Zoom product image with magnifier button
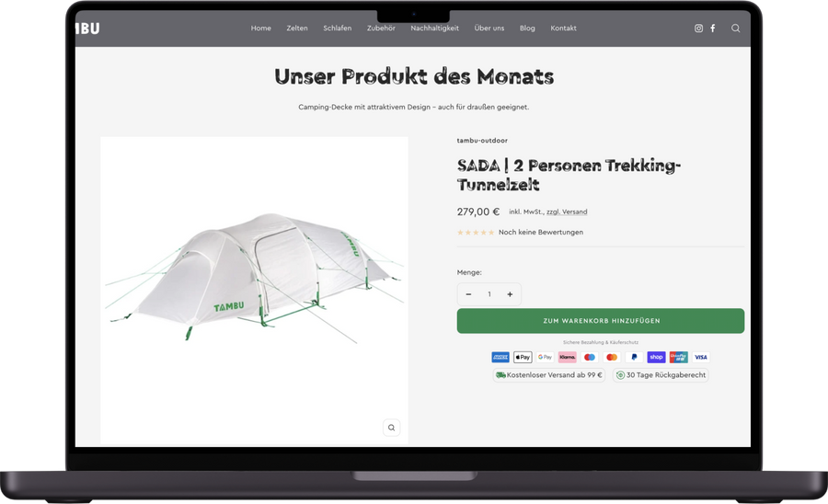This screenshot has width=828, height=504. [391, 428]
